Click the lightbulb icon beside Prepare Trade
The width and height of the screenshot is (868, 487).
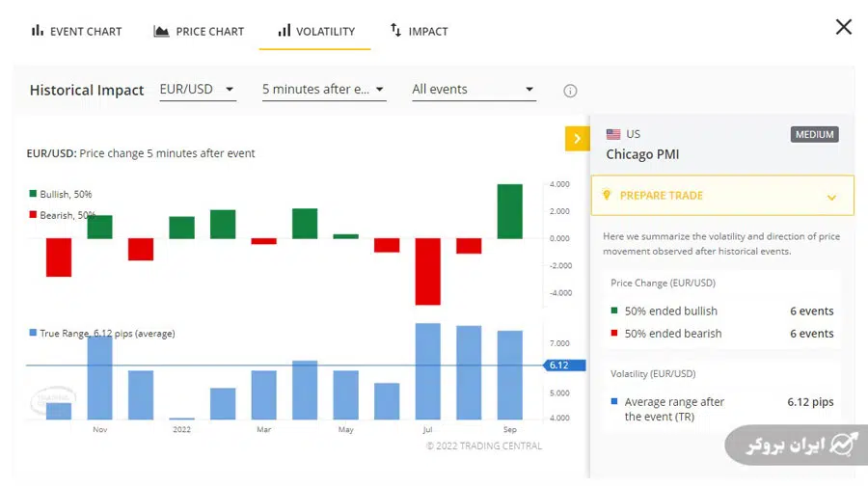tap(607, 196)
